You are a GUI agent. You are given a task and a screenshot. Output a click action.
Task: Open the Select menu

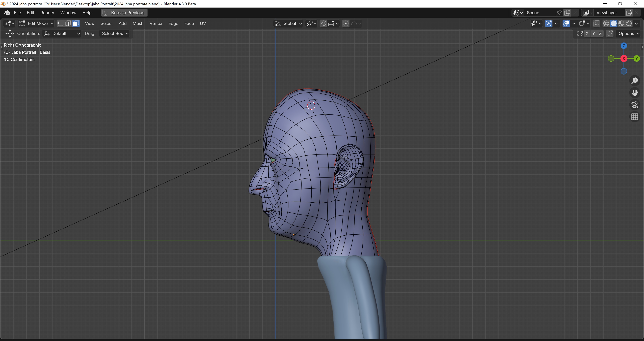pos(106,23)
